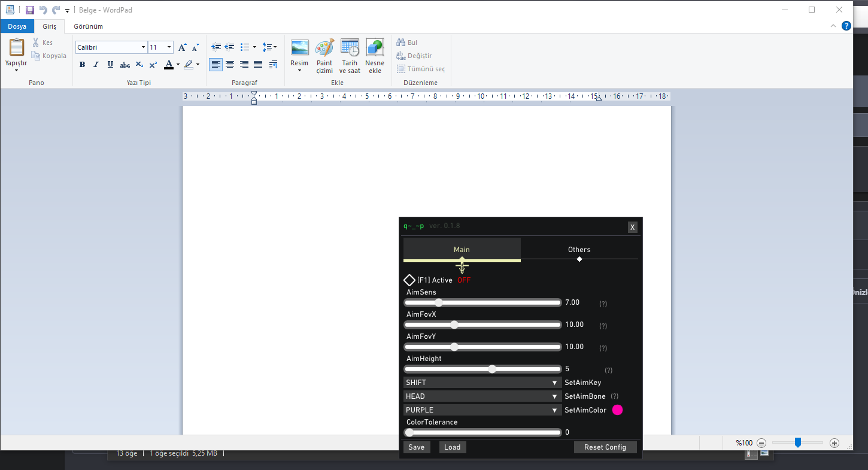Viewport: 868px width, 470px height.
Task: Click the Yapıştır paste icon
Action: (16, 47)
